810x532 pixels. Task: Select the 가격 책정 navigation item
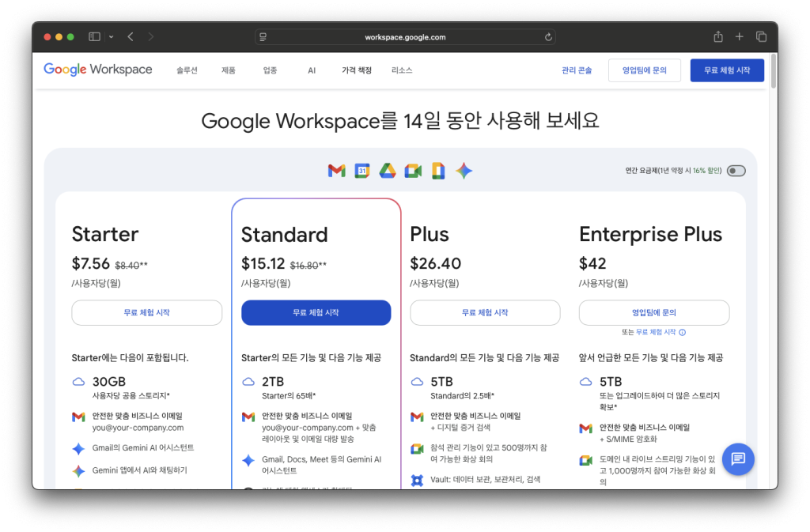(357, 70)
